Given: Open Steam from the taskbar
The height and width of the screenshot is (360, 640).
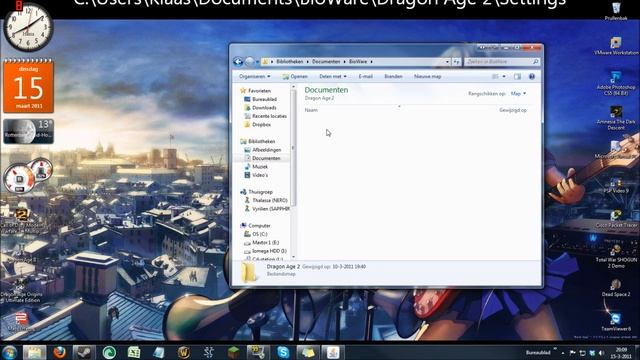Looking at the screenshot, I should coord(84,352).
